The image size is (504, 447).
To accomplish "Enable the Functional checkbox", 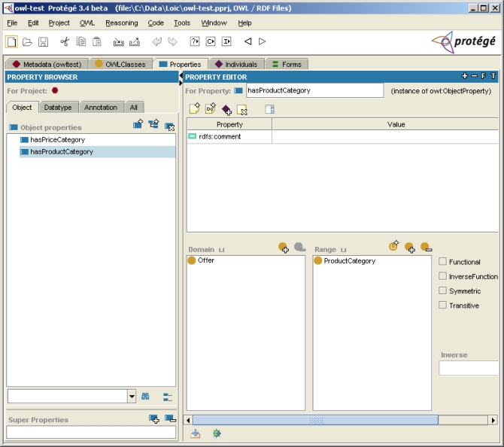I will click(x=442, y=261).
